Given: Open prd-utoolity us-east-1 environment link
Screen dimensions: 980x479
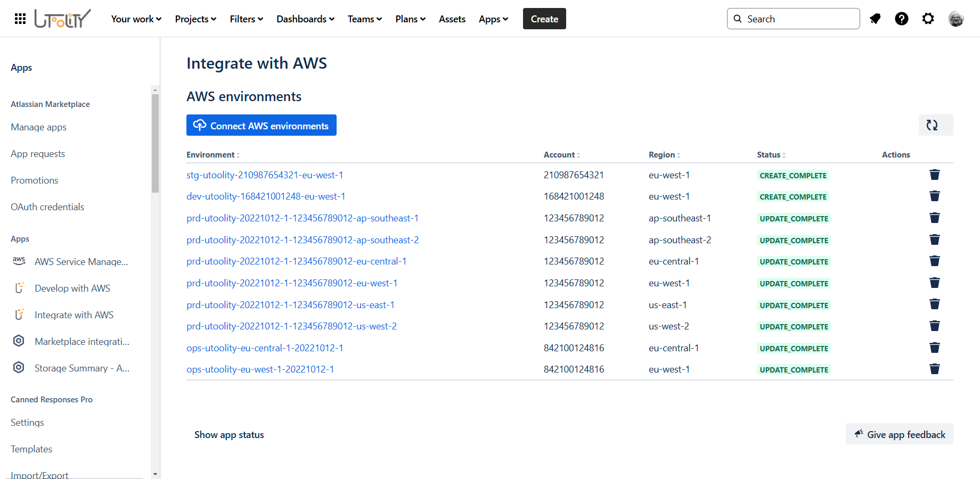Looking at the screenshot, I should (290, 305).
